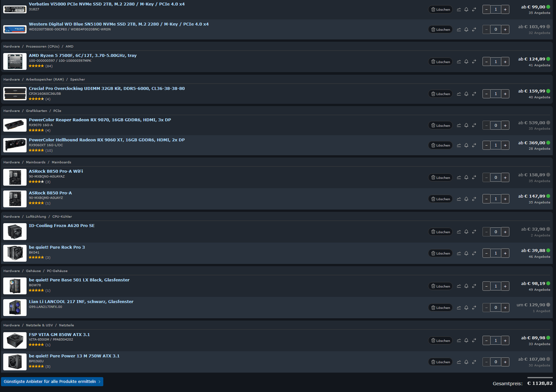The image size is (556, 392).
Task: Click the Lian Li LANCOOL 217 case thumbnail
Action: pyautogui.click(x=15, y=307)
